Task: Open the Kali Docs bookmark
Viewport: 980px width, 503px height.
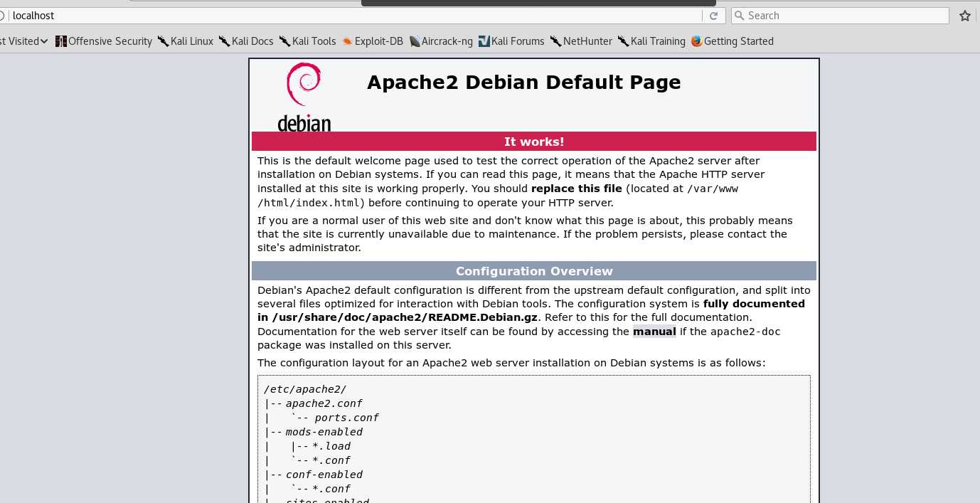Action: coord(246,41)
